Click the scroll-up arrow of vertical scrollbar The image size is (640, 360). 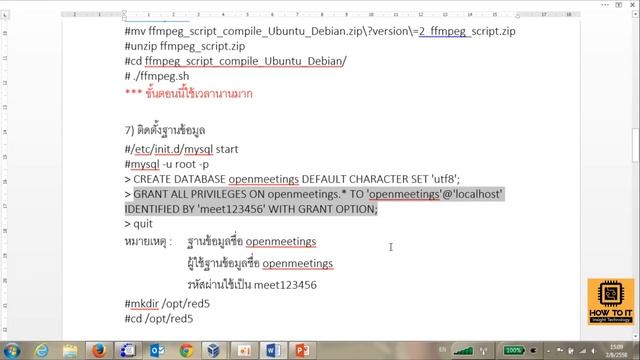pos(636,14)
